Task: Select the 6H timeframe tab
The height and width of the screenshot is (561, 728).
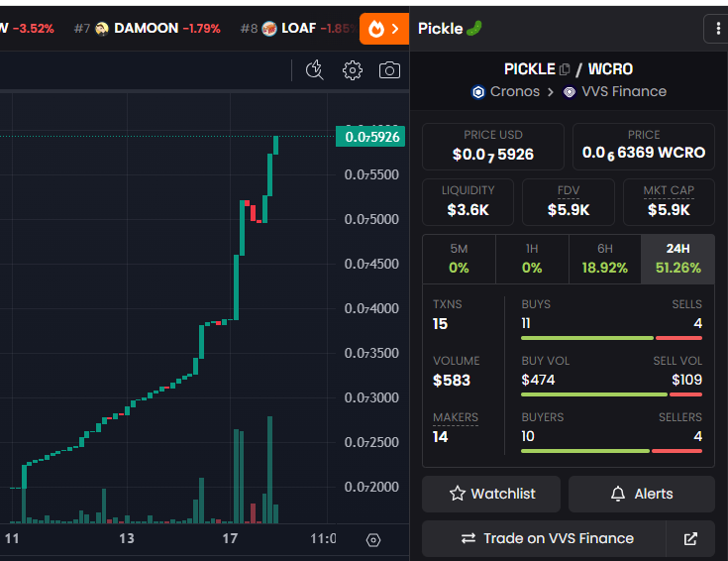Action: (x=605, y=259)
